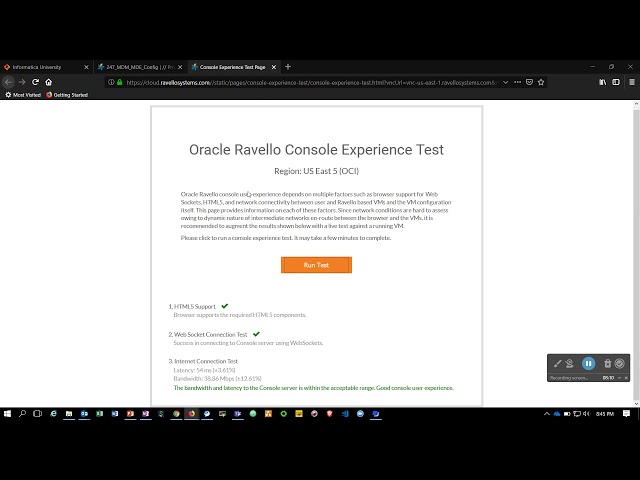The height and width of the screenshot is (480, 640).
Task: Open battery status in system tray
Action: click(x=567, y=413)
